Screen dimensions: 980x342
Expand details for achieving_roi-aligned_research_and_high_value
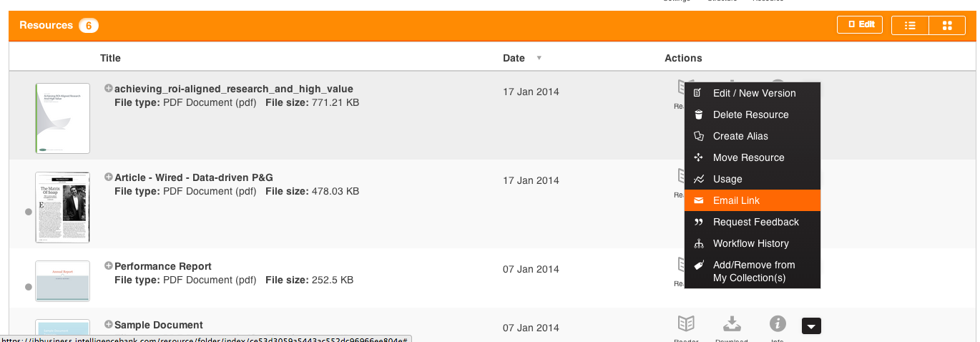(109, 89)
